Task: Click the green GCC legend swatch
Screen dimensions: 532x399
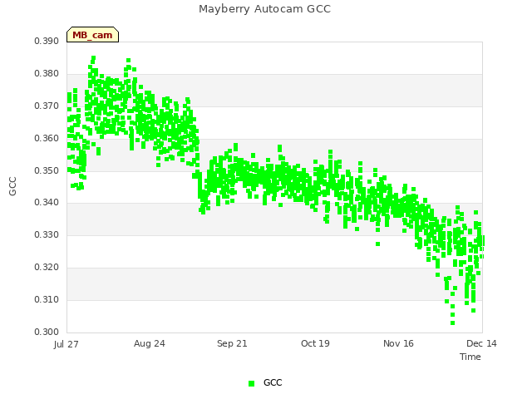Action: coord(251,383)
